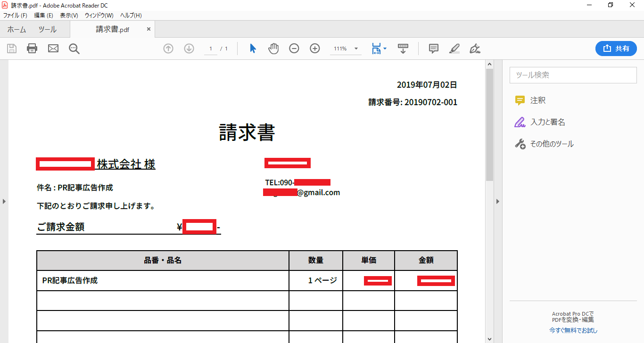Open the Sign document pen tool
The width and height of the screenshot is (644, 343).
point(475,49)
